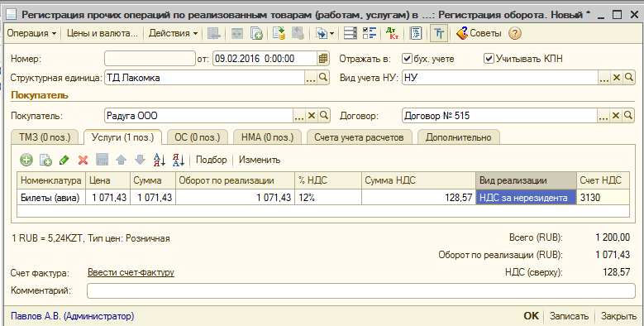Click the Подбор button
Viewport: 644px width, 326px height.
(211, 160)
